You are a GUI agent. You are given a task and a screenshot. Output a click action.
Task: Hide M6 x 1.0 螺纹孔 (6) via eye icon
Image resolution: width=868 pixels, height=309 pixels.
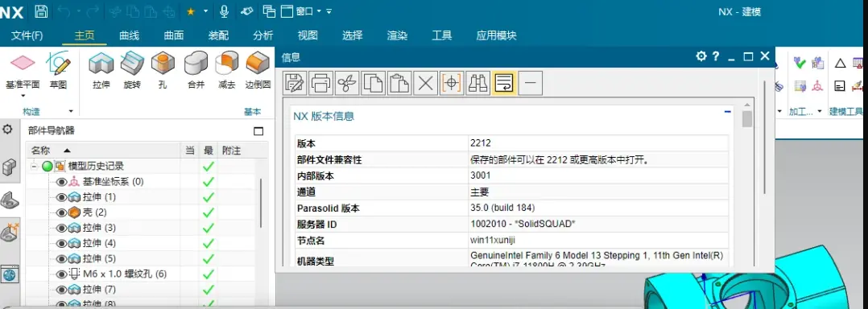tap(61, 274)
